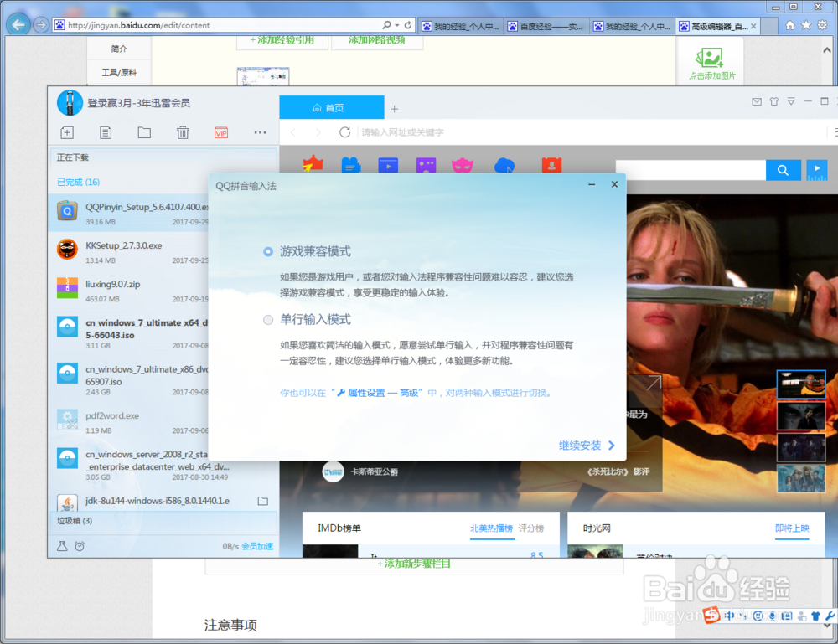
Task: Click the Sogou toolbar wrench settings icon
Action: [830, 616]
